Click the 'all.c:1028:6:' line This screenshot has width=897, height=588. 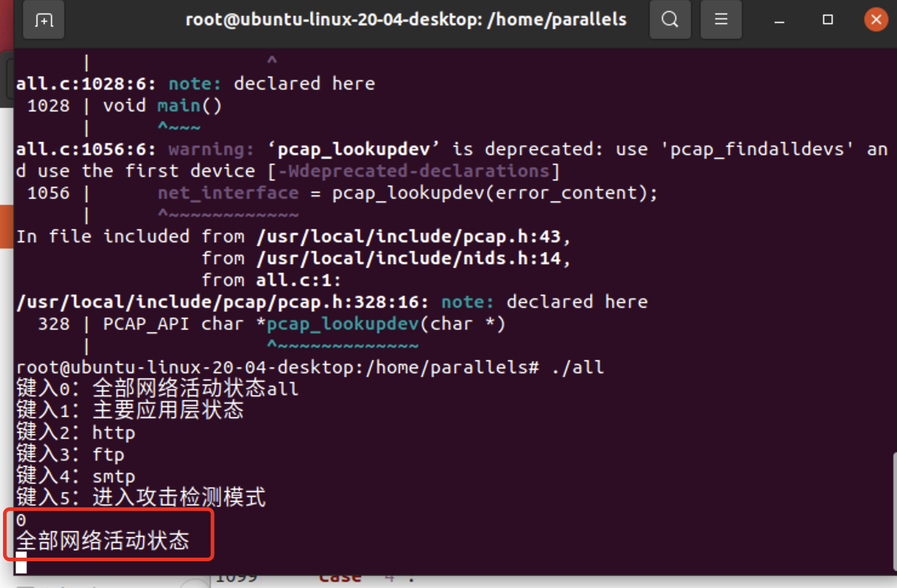coord(196,84)
